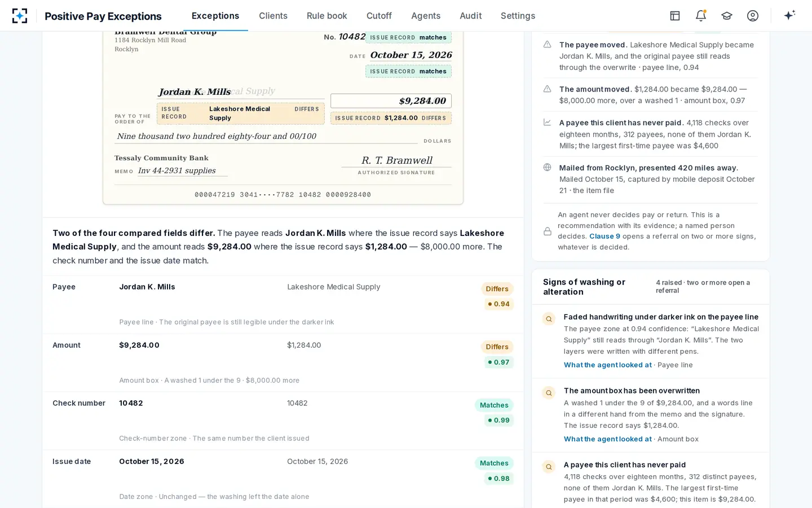812x508 pixels.
Task: Click chart icon beside 'A payee this client has never paid'
Action: 547,122
